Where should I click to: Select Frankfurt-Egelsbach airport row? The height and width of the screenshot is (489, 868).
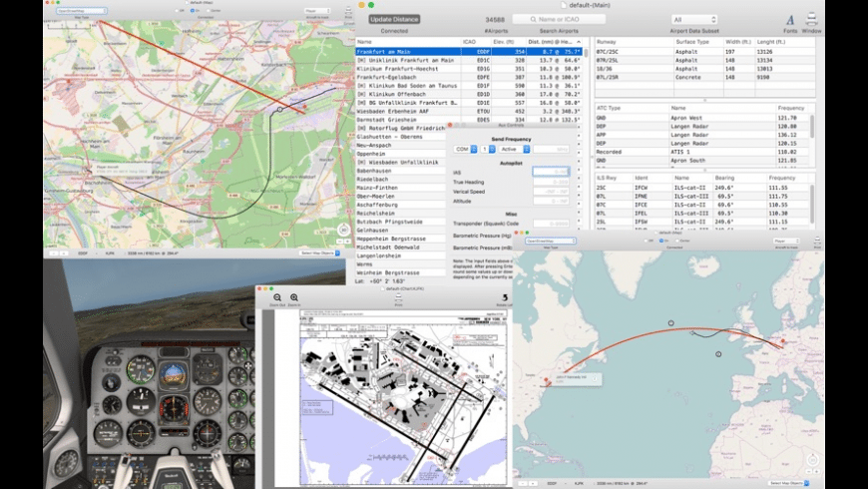468,77
